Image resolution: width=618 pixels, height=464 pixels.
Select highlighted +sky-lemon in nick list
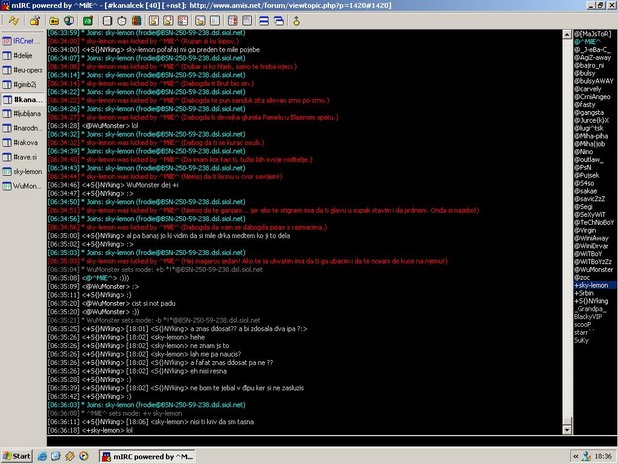(594, 285)
